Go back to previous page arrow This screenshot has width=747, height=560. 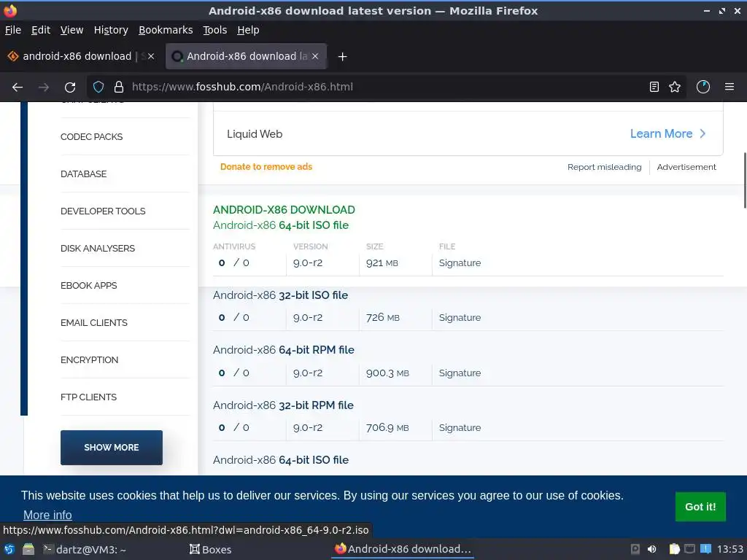tap(18, 87)
